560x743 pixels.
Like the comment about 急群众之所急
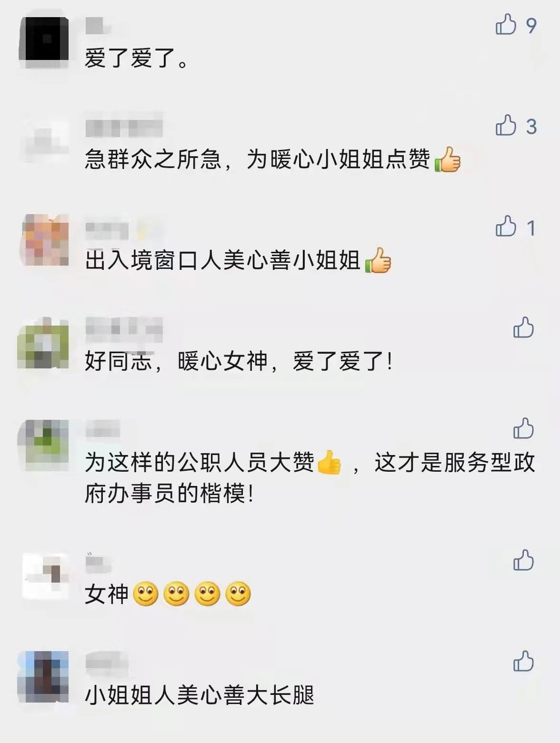pyautogui.click(x=506, y=126)
